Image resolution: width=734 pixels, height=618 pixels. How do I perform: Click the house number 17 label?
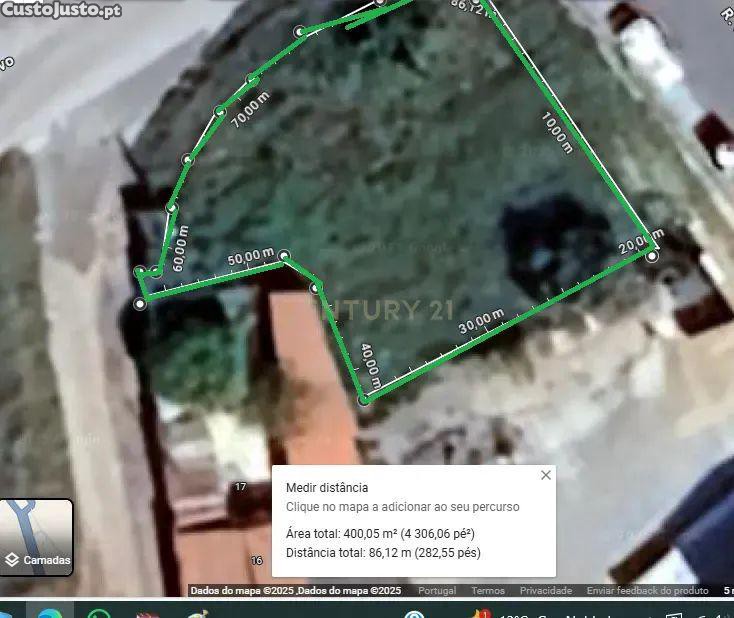240,487
